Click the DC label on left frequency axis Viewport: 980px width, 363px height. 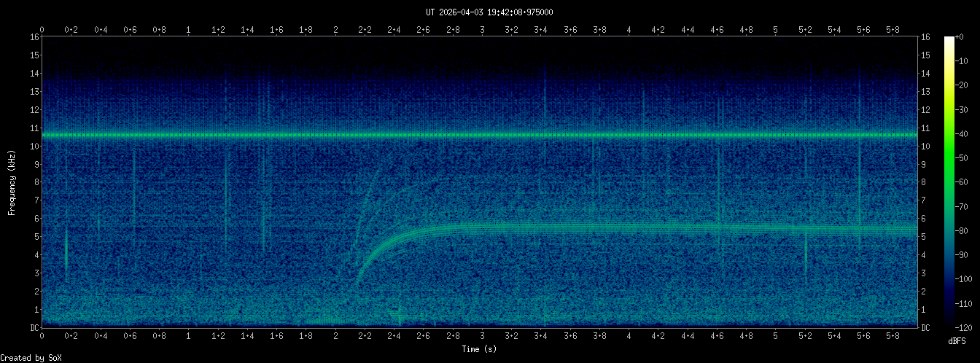[x=34, y=328]
